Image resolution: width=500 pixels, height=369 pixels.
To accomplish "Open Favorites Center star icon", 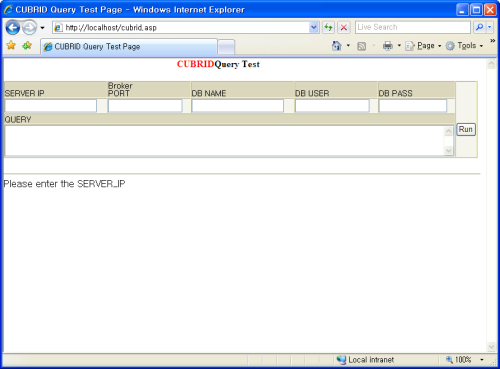I will coord(11,45).
